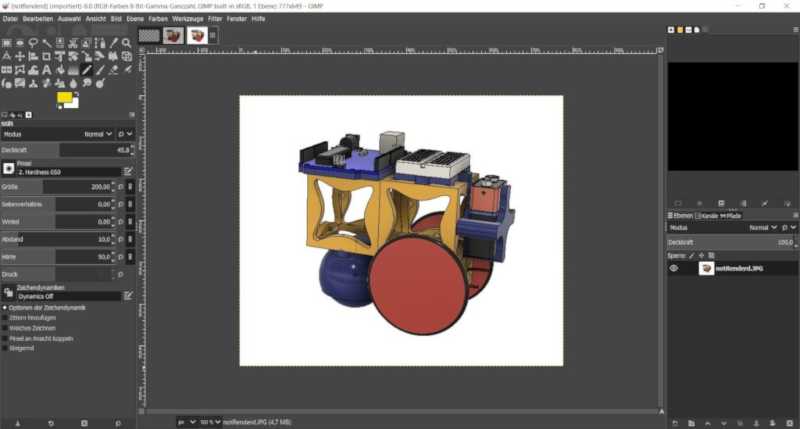Enable Weiches Zeichnen checkbox
The width and height of the screenshot is (800, 429).
[5, 328]
